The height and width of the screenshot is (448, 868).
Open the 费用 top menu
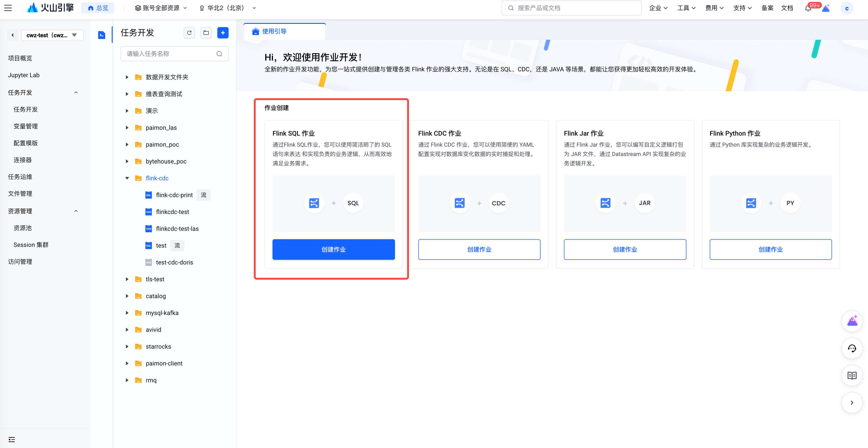click(x=714, y=8)
